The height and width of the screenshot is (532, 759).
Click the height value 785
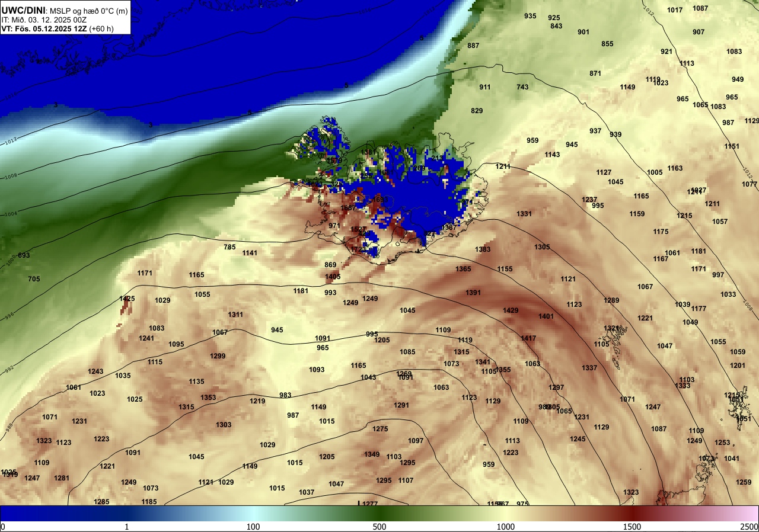pos(229,247)
